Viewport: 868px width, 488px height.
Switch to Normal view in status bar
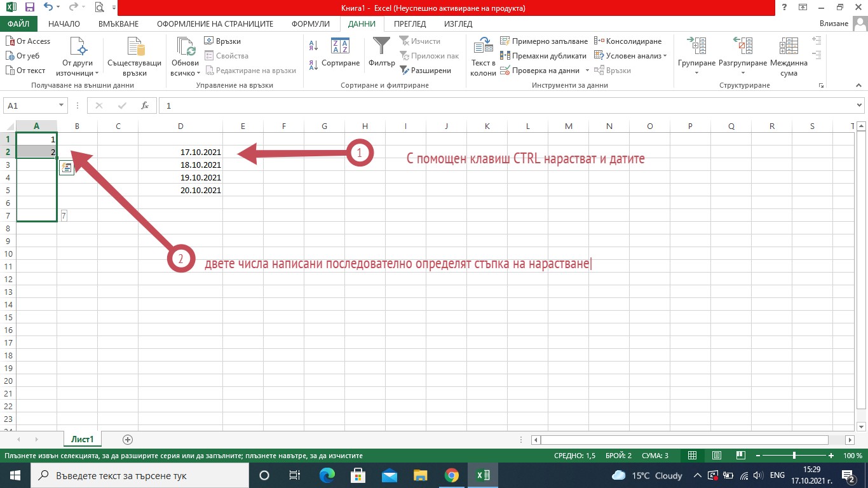(693, 456)
